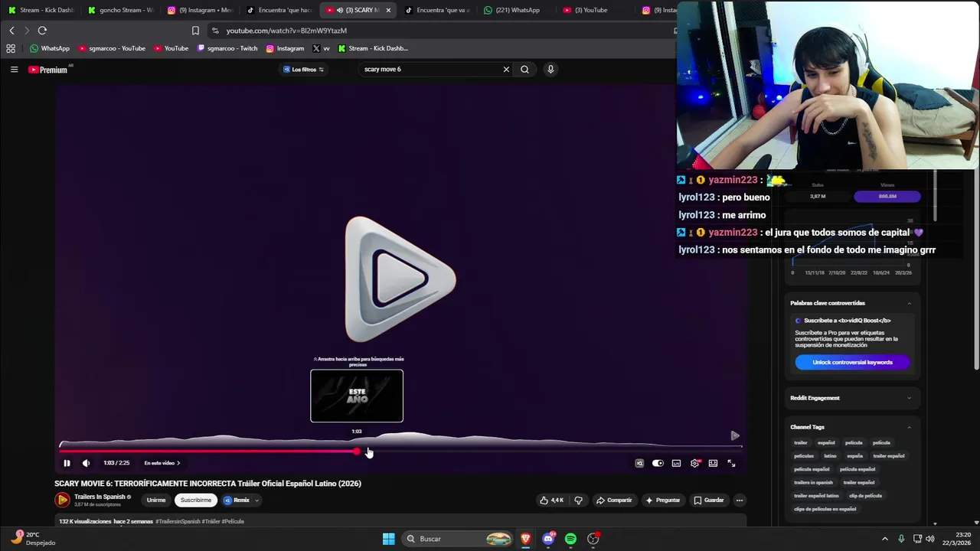Go to YouTube Premium home logo
This screenshot has height=551, width=980.
(x=48, y=70)
